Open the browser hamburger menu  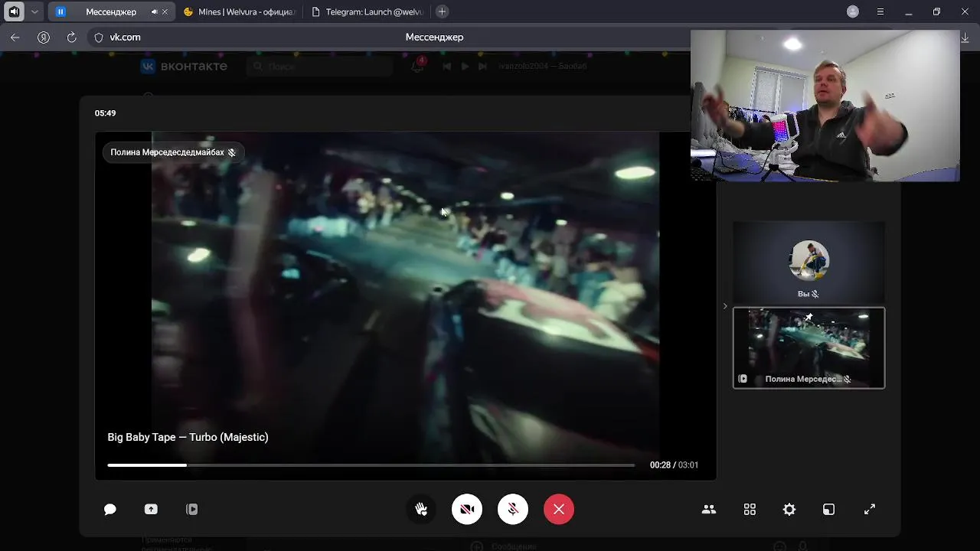[880, 12]
